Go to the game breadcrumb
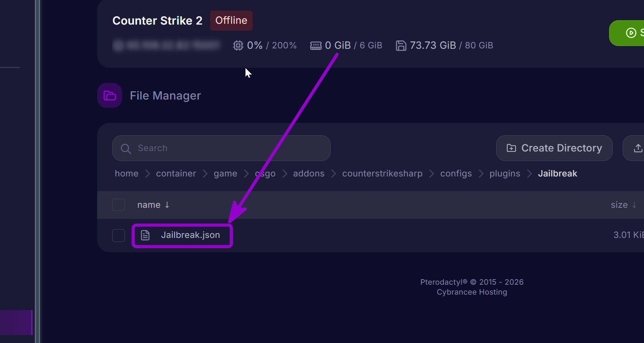 pos(225,174)
